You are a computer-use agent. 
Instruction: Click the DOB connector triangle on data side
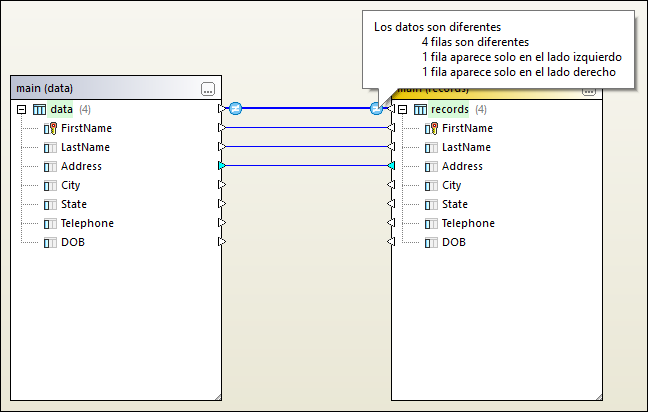coord(222,241)
